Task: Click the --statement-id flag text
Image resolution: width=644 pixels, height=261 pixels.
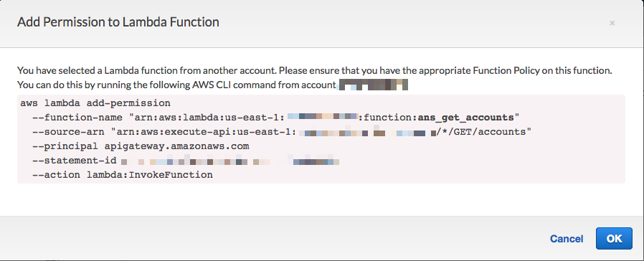Action: (75, 161)
